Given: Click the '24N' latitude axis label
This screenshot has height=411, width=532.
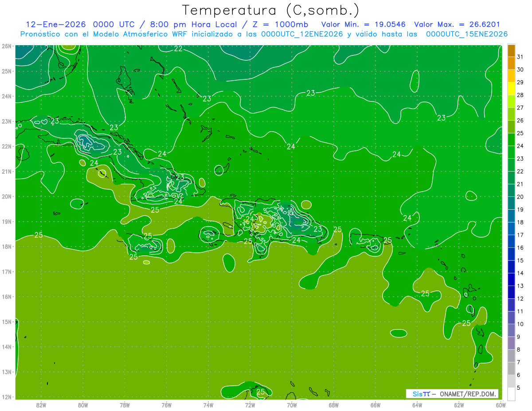Looking at the screenshot, I should (6, 96).
